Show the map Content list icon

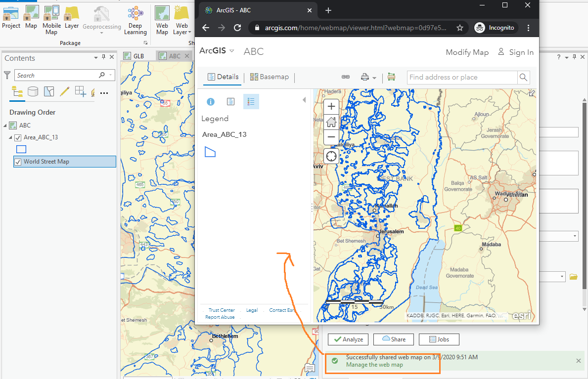click(x=230, y=102)
